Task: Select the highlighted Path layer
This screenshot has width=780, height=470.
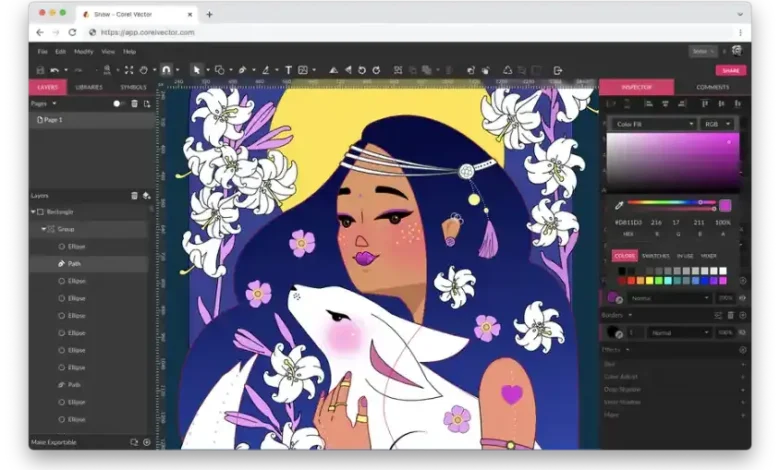Action: 90,264
